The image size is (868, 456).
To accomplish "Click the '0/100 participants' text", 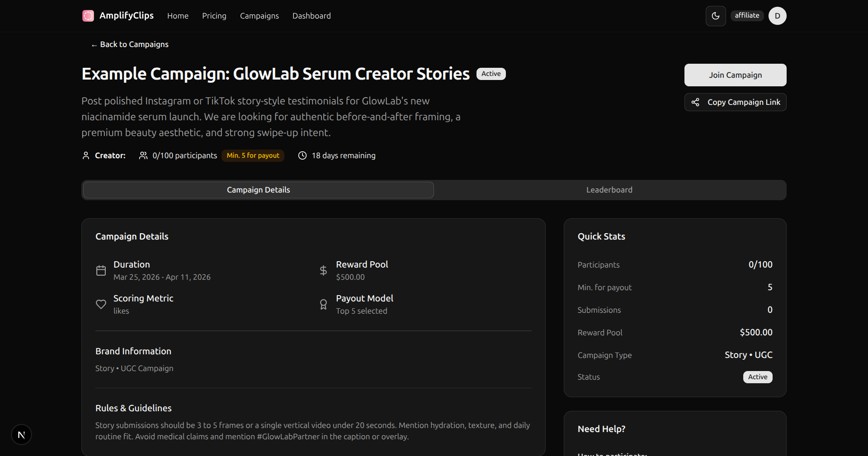I will pyautogui.click(x=185, y=155).
